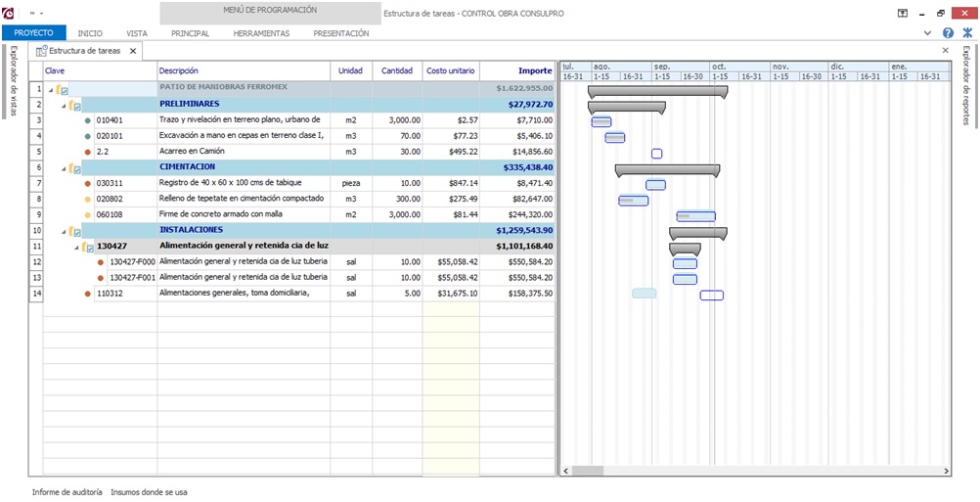Image resolution: width=980 pixels, height=502 pixels.
Task: Collapse the PRELIMINARES group in the tree
Action: tap(63, 105)
